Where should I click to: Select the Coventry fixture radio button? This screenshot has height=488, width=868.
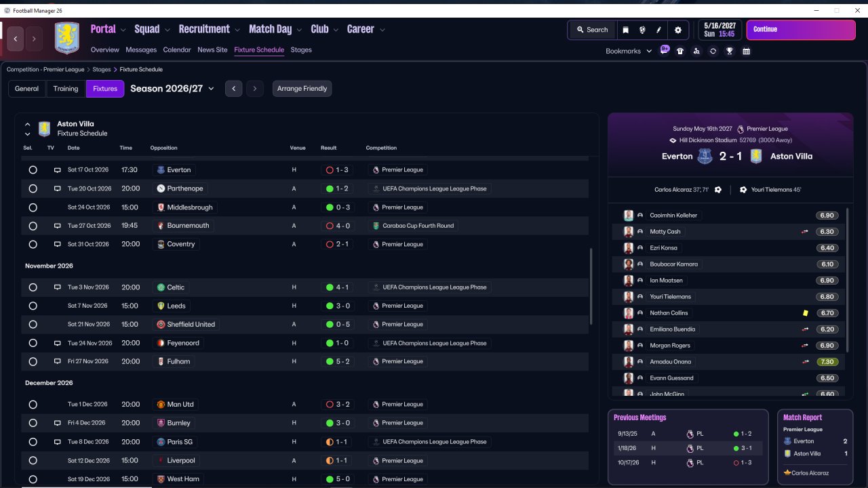pos(33,244)
